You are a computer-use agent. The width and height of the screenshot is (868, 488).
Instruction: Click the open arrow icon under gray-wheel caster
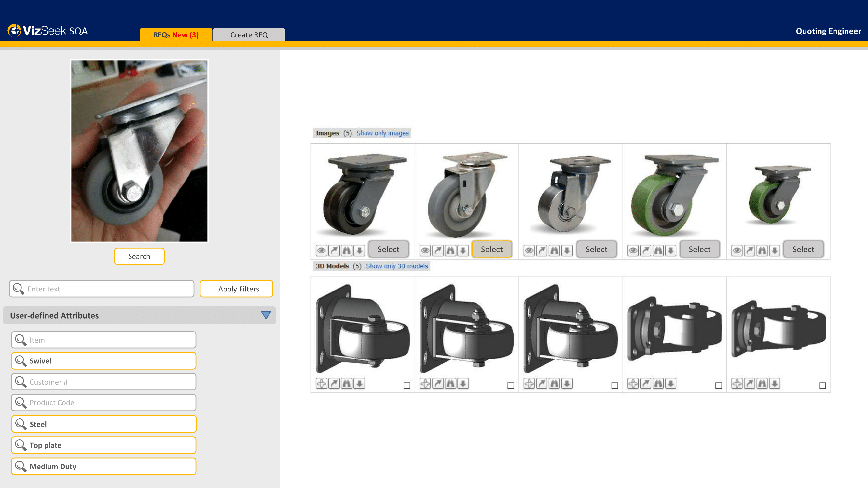[x=438, y=250]
